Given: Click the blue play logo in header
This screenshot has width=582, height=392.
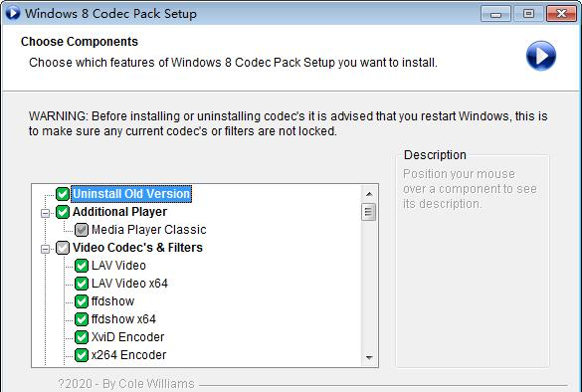Looking at the screenshot, I should (541, 56).
